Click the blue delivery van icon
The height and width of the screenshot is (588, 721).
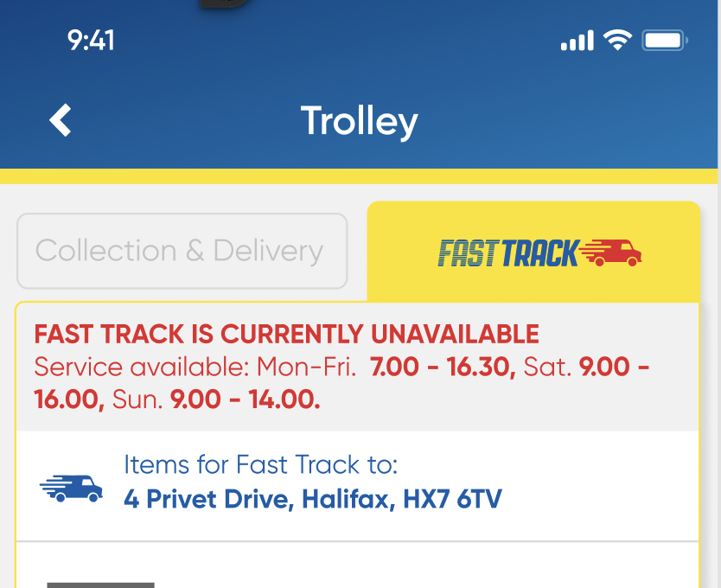point(71,488)
